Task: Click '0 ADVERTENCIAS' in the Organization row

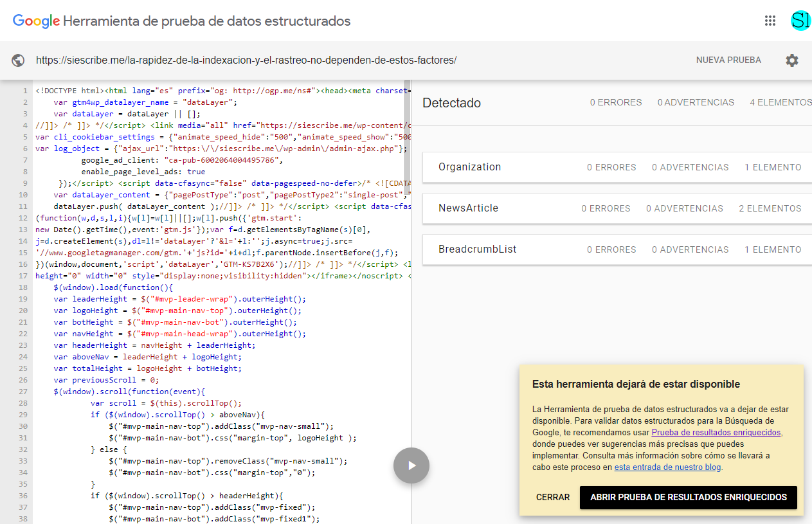Action: [690, 167]
